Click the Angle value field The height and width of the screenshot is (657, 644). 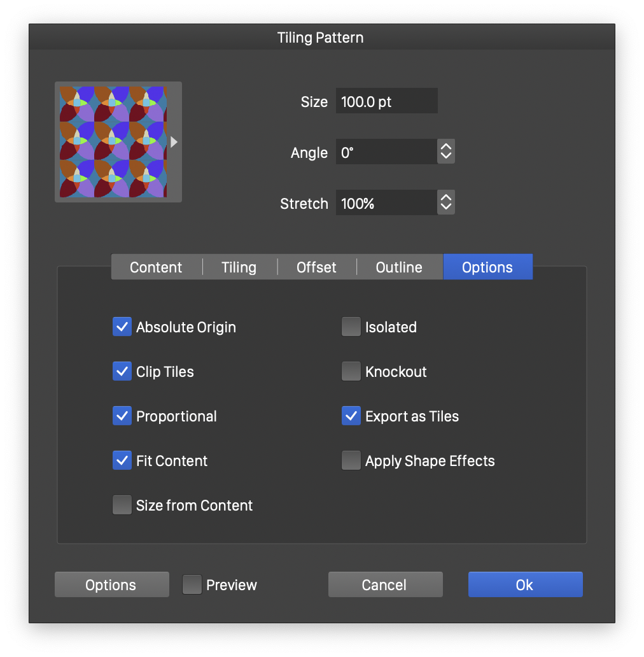coord(386,152)
